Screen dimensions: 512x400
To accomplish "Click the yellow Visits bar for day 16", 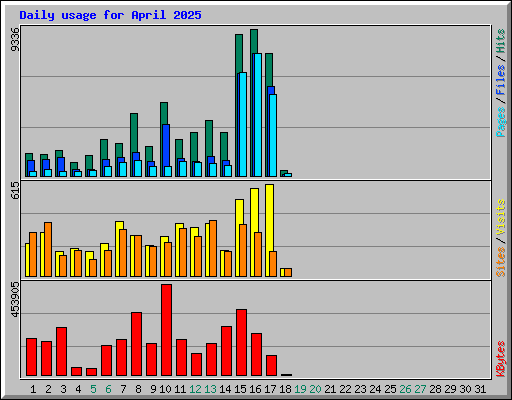I will coord(255,210).
